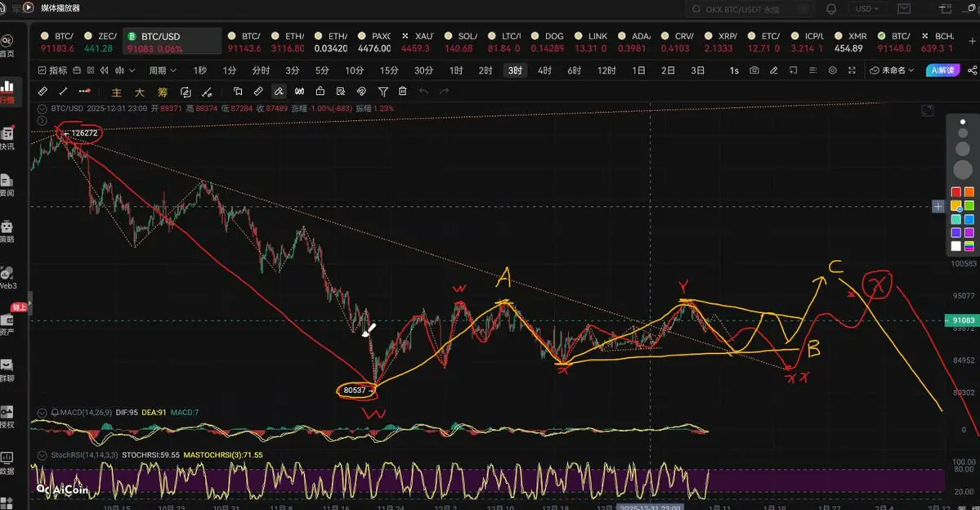Select the 1s tick interval
The image size is (980, 510).
734,70
